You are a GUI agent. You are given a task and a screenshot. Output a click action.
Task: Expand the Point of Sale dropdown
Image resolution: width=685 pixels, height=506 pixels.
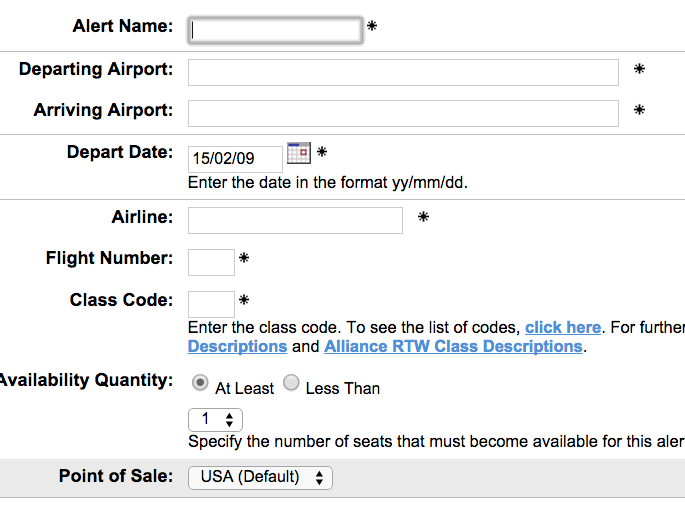tap(260, 477)
